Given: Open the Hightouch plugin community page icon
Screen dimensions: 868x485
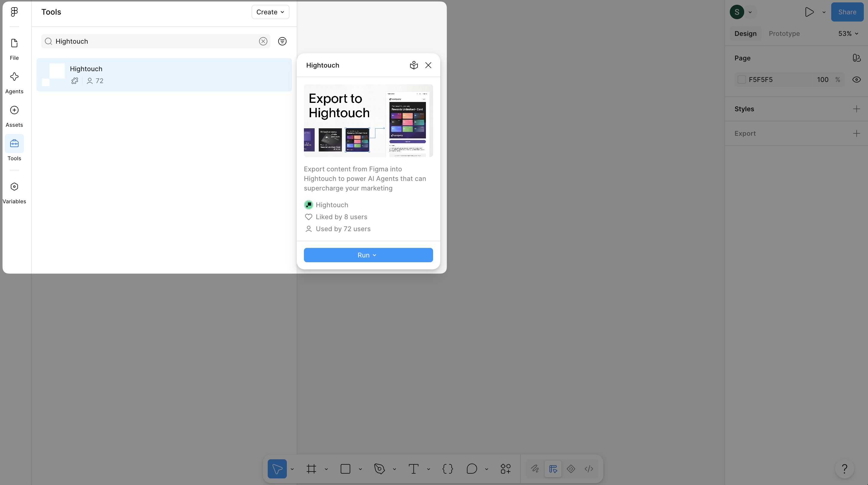Looking at the screenshot, I should pyautogui.click(x=414, y=65).
